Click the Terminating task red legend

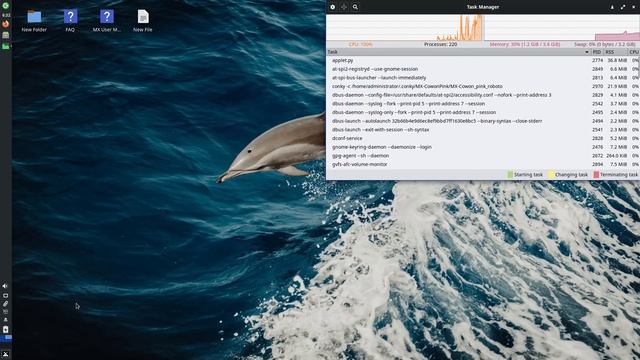(616, 175)
